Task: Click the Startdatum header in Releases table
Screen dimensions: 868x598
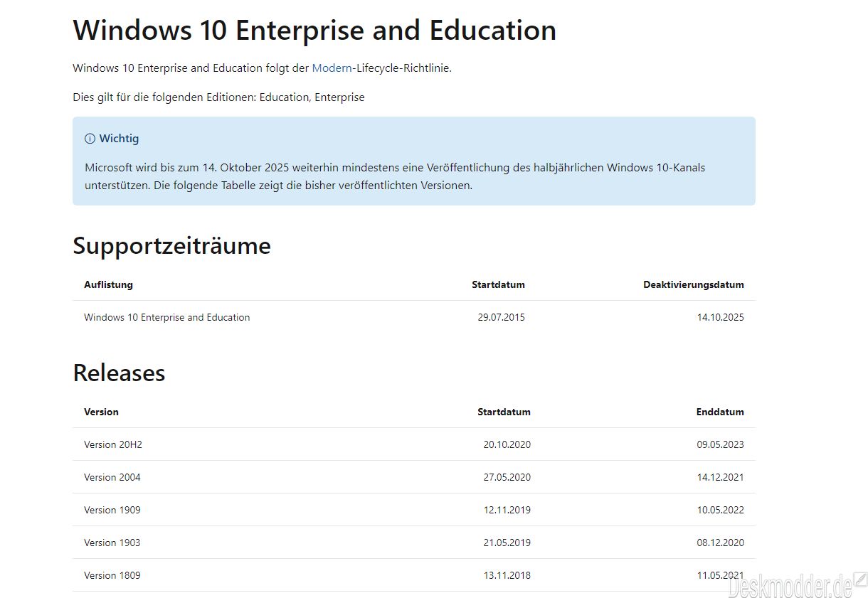Action: click(504, 412)
